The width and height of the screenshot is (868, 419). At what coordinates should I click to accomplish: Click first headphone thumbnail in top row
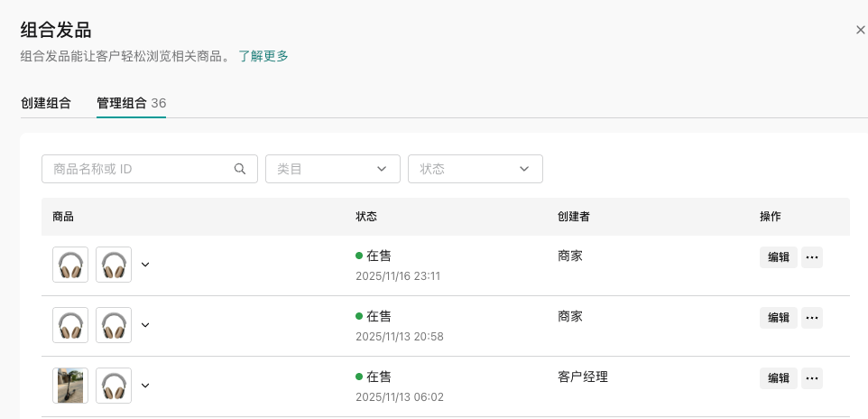click(x=70, y=265)
